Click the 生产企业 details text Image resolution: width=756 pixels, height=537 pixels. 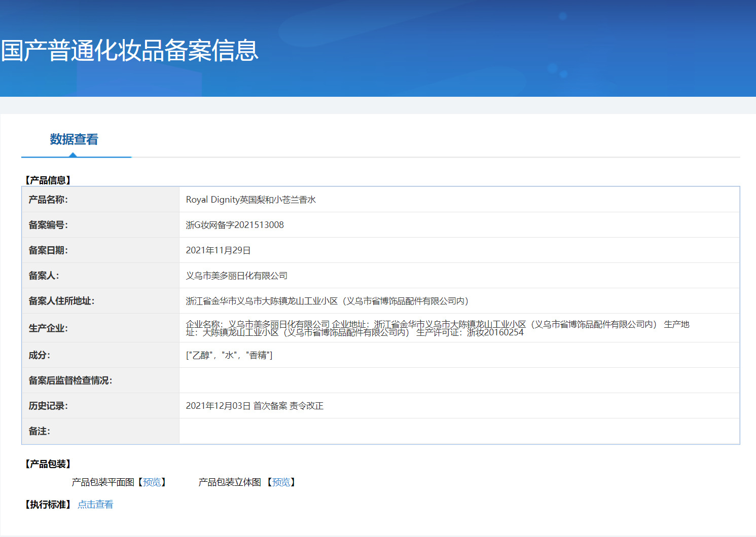click(438, 328)
